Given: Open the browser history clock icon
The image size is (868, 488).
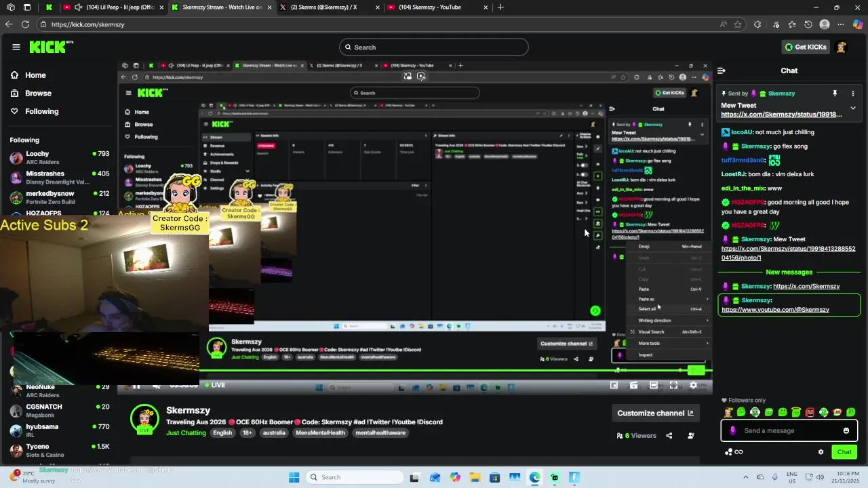Looking at the screenshot, I should click(808, 24).
